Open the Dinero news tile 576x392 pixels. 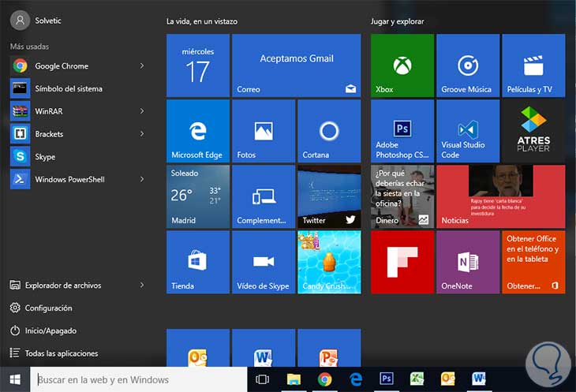point(402,196)
